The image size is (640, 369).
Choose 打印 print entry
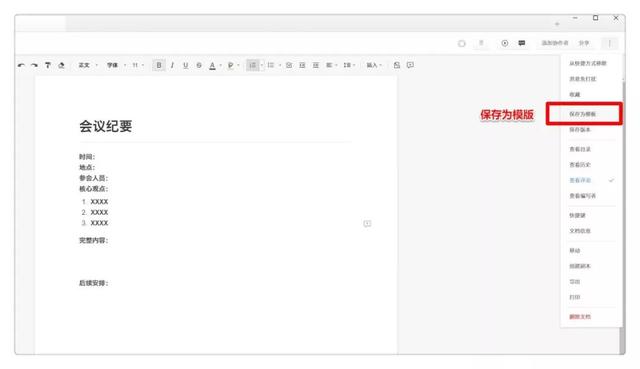(575, 297)
